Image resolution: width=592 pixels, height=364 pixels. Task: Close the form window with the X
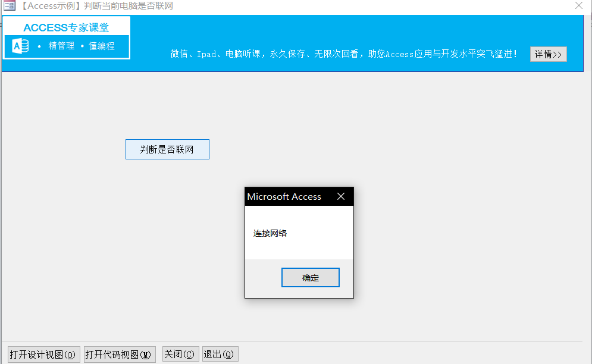[579, 5]
